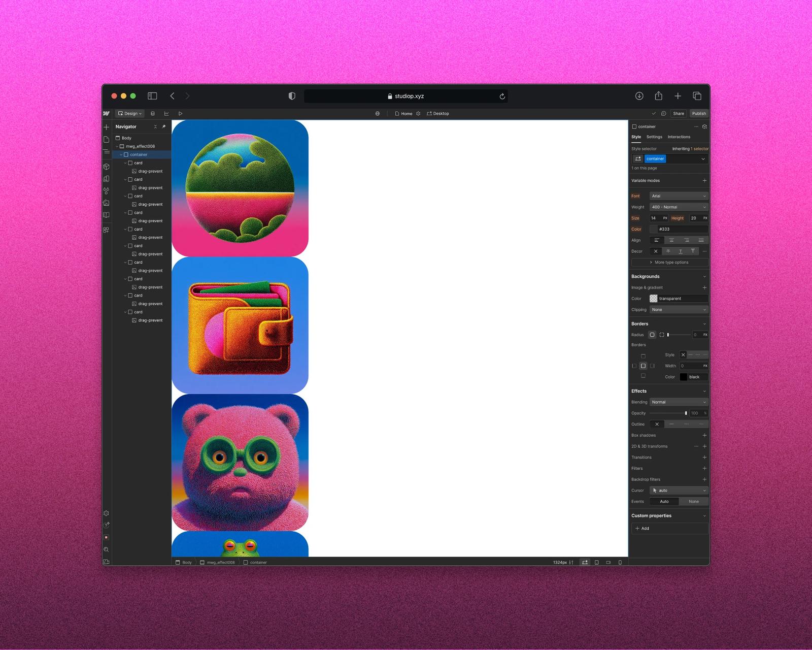The height and width of the screenshot is (650, 812).
Task: Select left text align option
Action: coord(657,240)
